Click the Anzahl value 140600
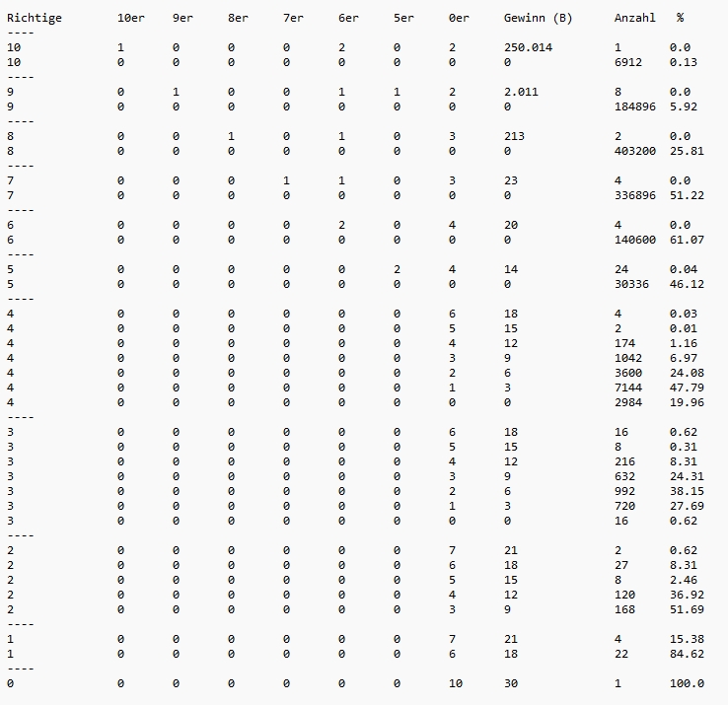This screenshot has width=728, height=705. point(635,240)
